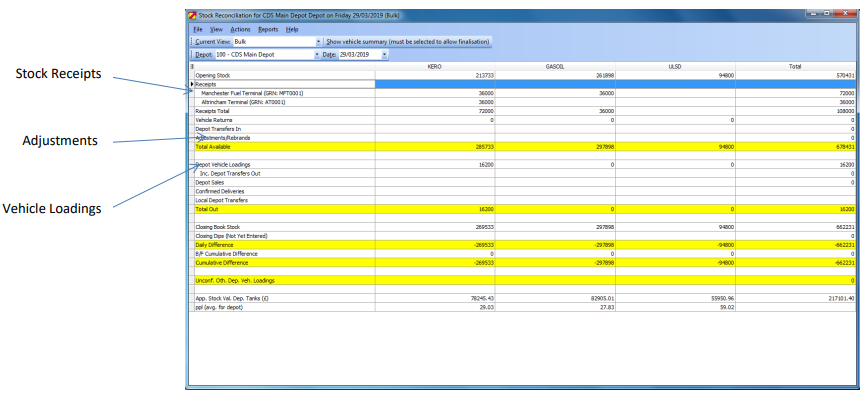Open the Reports menu
868x395 pixels.
[268, 29]
